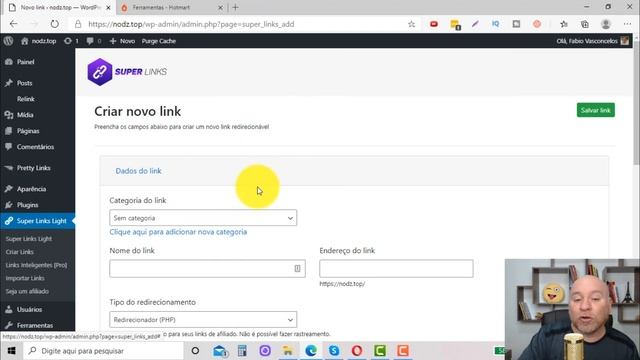The image size is (640, 360).
Task: Open comments bubble in admin bar
Action: (94, 41)
